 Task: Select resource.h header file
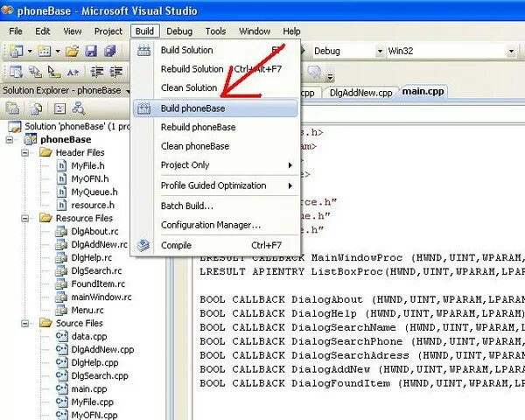click(x=93, y=205)
